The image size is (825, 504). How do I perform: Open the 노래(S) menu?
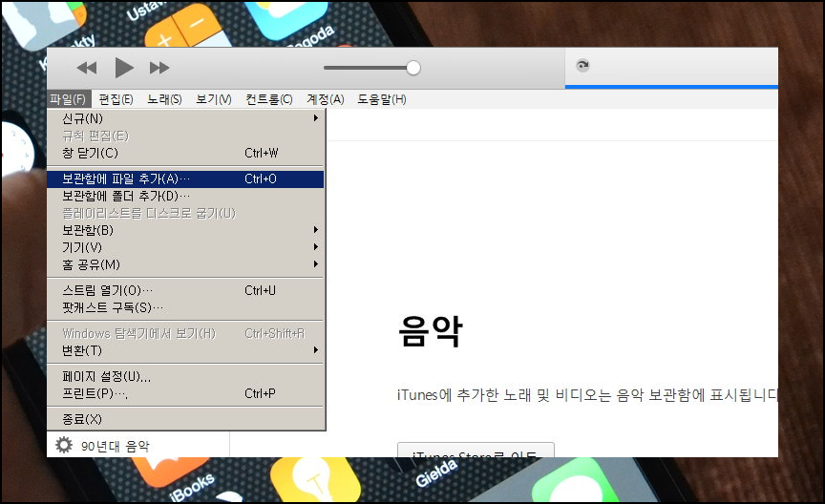pos(164,99)
